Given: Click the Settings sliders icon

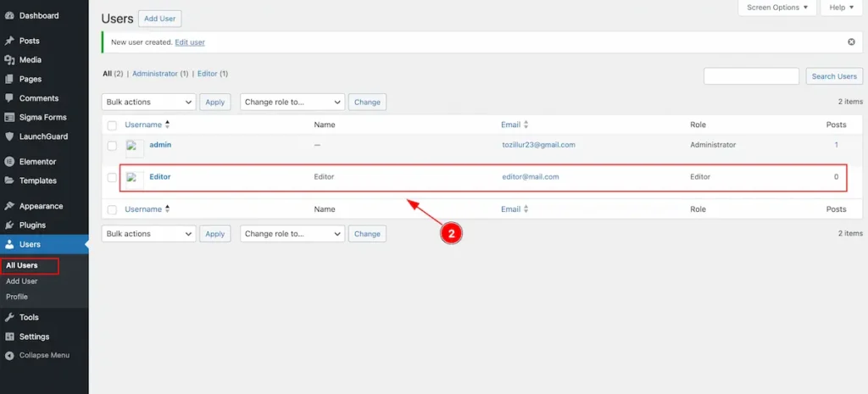Looking at the screenshot, I should [8, 336].
